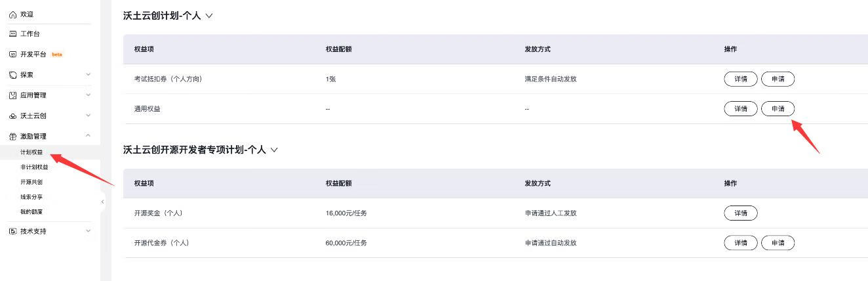View 详情 for 开源奖金（个人）
This screenshot has height=281, width=868.
click(741, 213)
